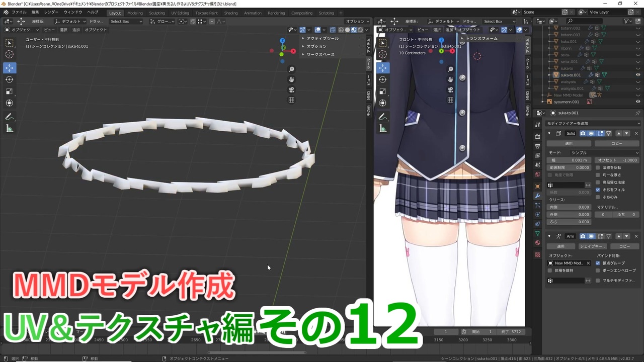Click the frame number field in the timeline
This screenshot has width=644, height=362.
pyautogui.click(x=445, y=331)
